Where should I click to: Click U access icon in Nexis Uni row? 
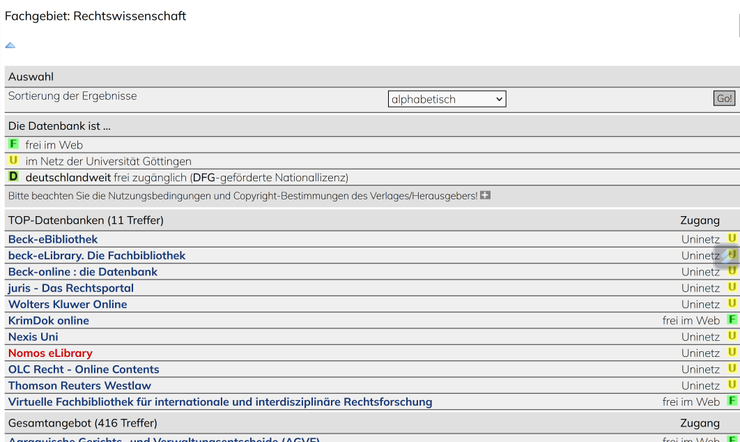[x=732, y=336]
